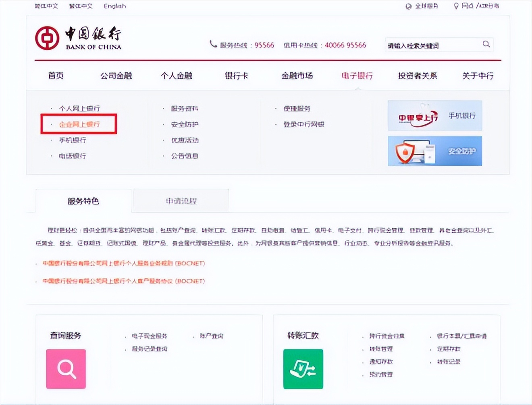Click the Bank of China logo

click(x=79, y=37)
